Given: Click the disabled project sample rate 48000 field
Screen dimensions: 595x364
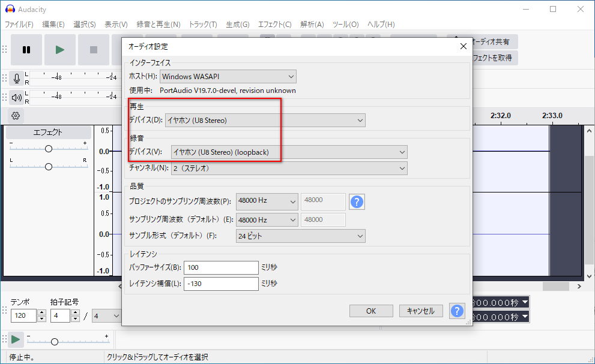Looking at the screenshot, I should [x=323, y=200].
